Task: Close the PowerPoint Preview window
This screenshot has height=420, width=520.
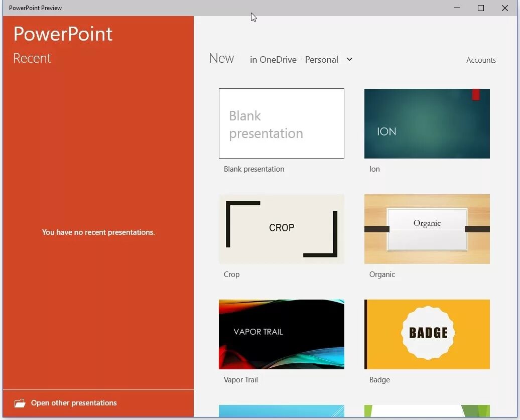Action: click(x=505, y=8)
